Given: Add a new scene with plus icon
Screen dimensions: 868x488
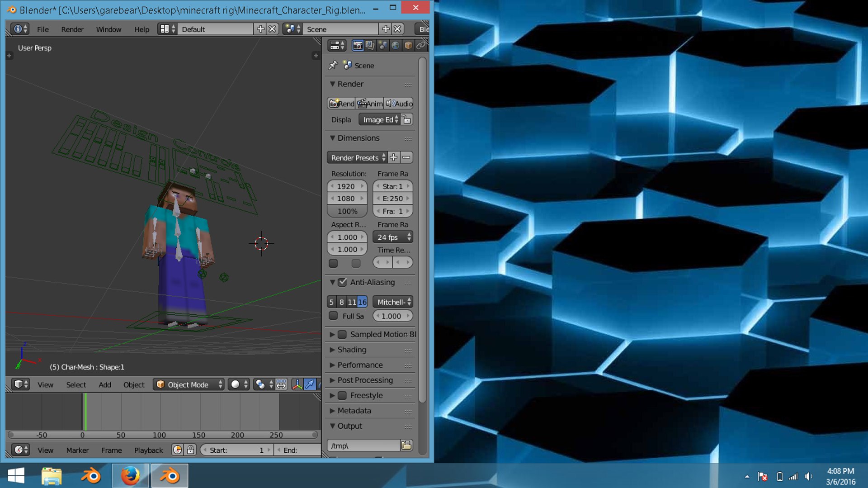Looking at the screenshot, I should click(x=386, y=29).
